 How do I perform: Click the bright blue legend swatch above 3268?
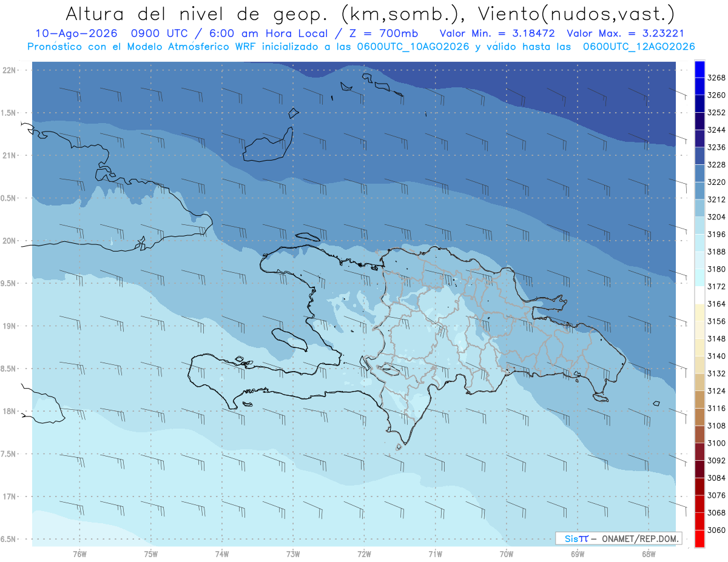(699, 69)
